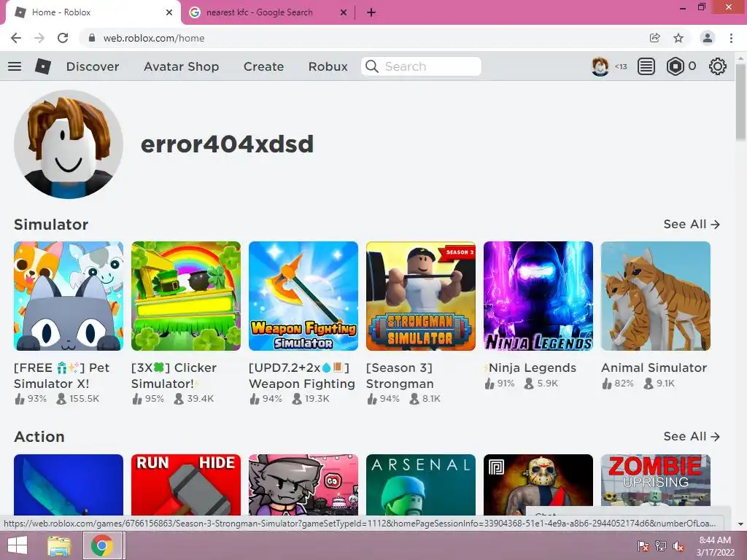Viewport: 747px width, 560px height.
Task: Open a new browser tab
Action: point(371,12)
